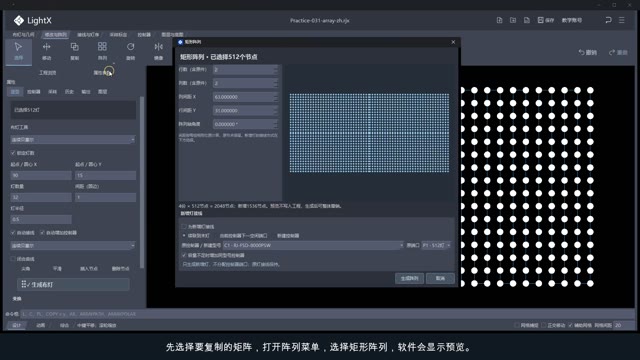Check the wiring for new lights checkbox
640x360 pixels.
pyautogui.click(x=184, y=227)
